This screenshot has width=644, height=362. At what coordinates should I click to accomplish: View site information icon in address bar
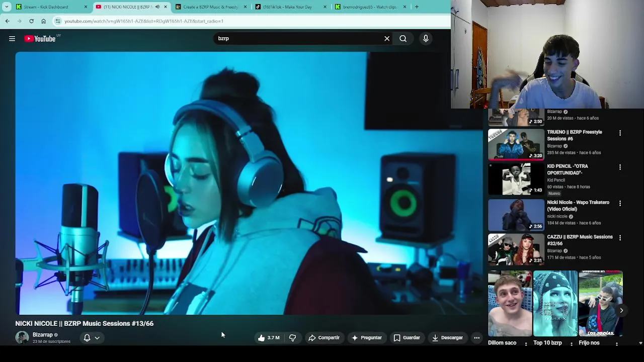click(58, 21)
